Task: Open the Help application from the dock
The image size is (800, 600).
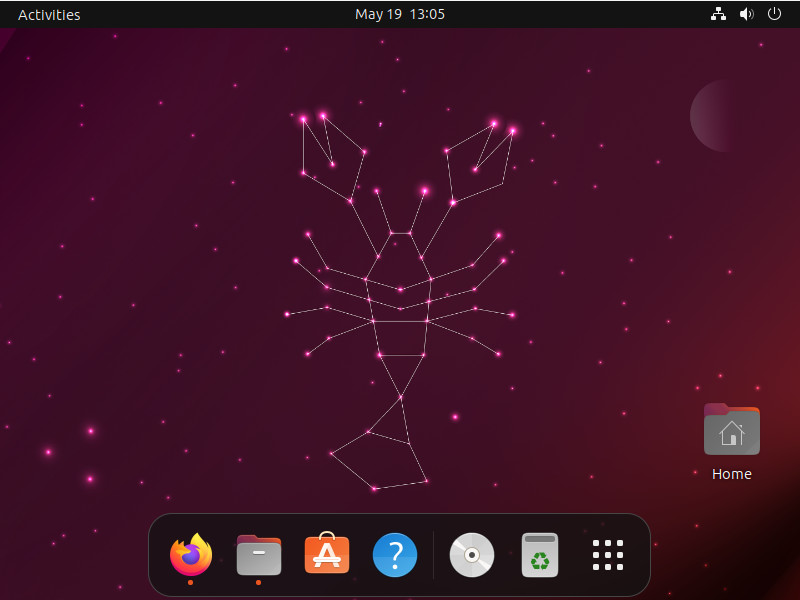Action: point(394,554)
